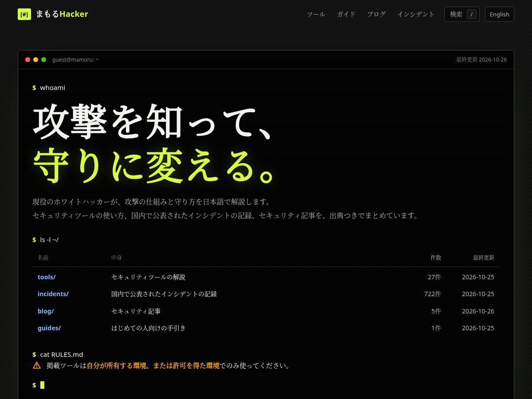
Task: Click the slash shortcut key badge
Action: [x=472, y=14]
